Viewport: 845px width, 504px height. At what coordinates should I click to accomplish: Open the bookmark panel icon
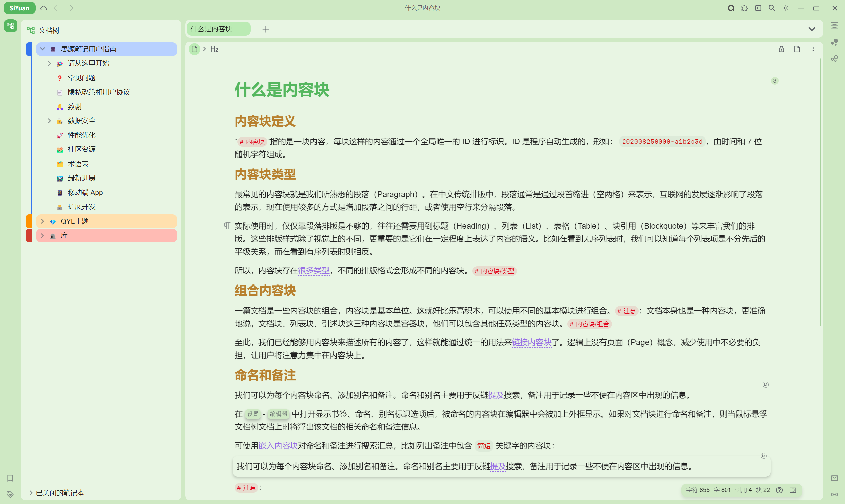10,478
